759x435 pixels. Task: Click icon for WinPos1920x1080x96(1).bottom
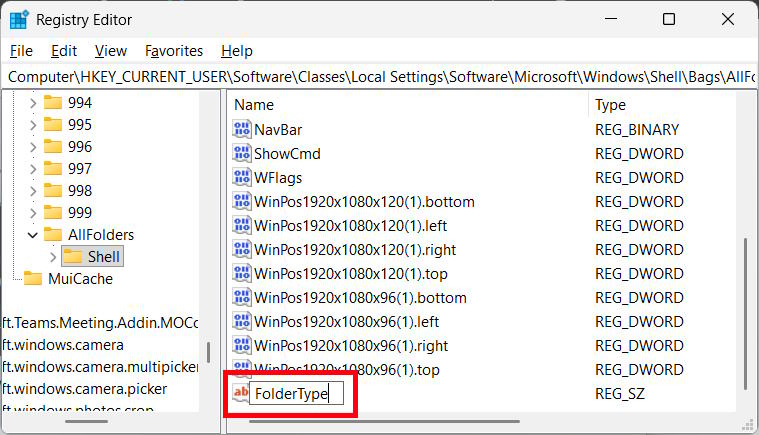click(242, 298)
